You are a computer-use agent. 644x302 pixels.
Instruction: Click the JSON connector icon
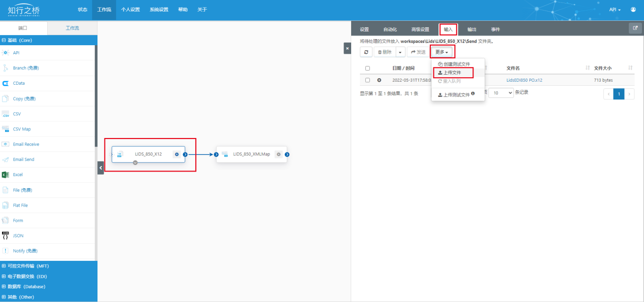click(x=6, y=236)
